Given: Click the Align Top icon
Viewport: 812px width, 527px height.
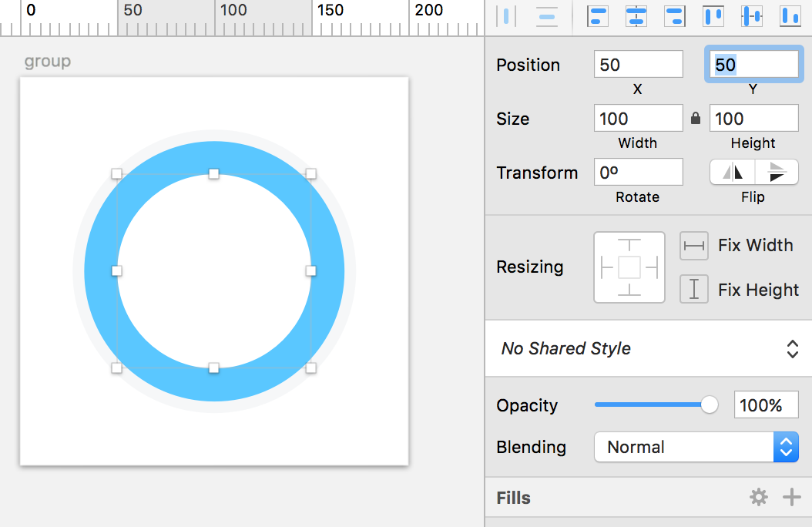Looking at the screenshot, I should [x=713, y=16].
